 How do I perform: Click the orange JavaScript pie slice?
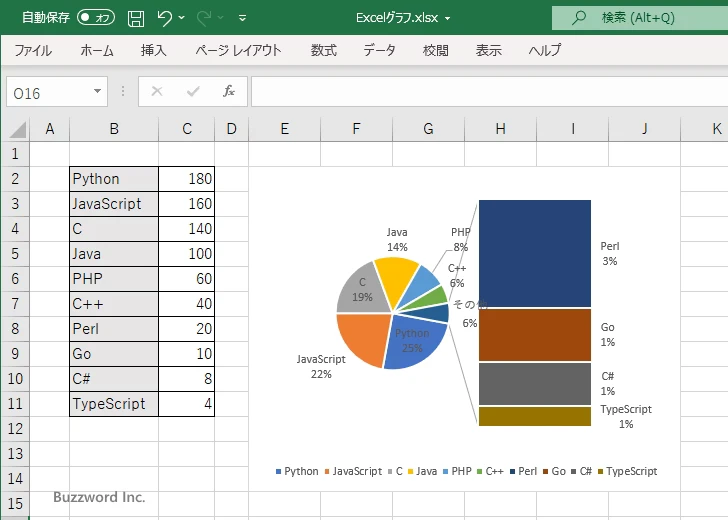tap(363, 337)
